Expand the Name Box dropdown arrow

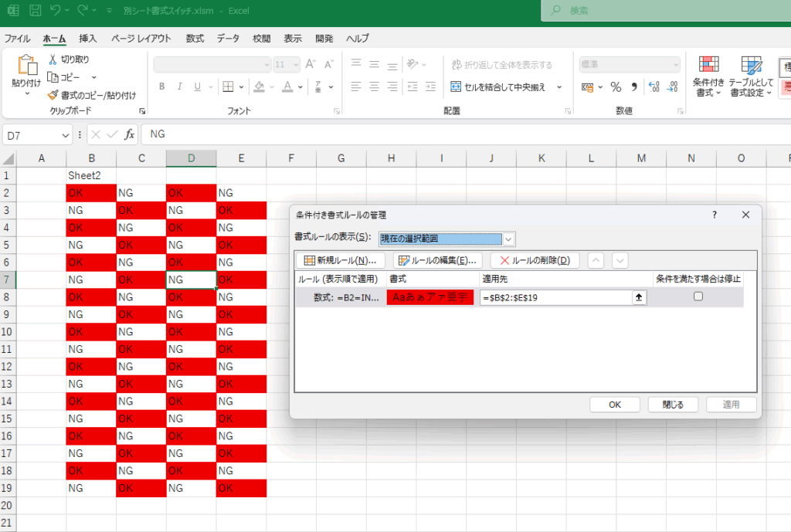pyautogui.click(x=66, y=134)
